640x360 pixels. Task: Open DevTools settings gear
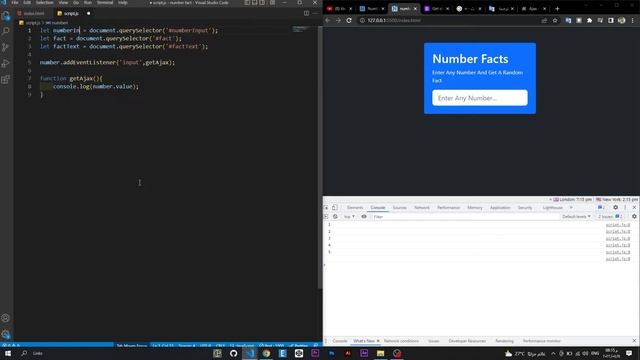coord(616,207)
